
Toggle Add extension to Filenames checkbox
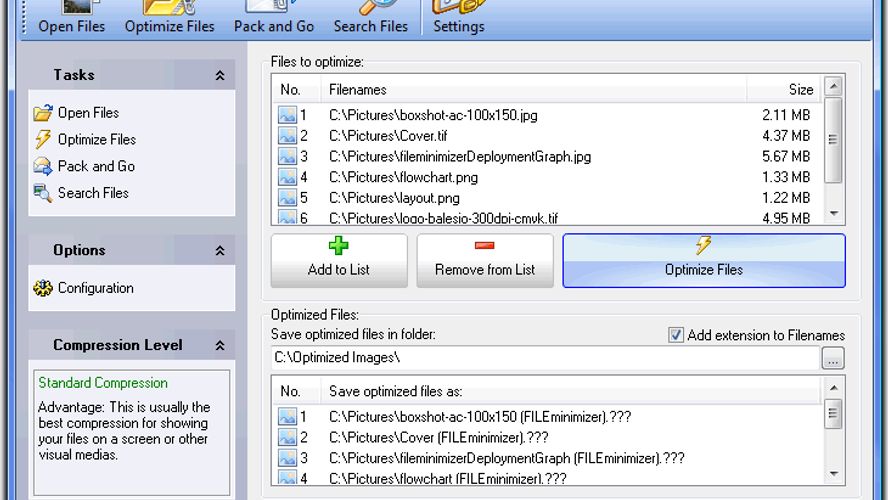(676, 335)
